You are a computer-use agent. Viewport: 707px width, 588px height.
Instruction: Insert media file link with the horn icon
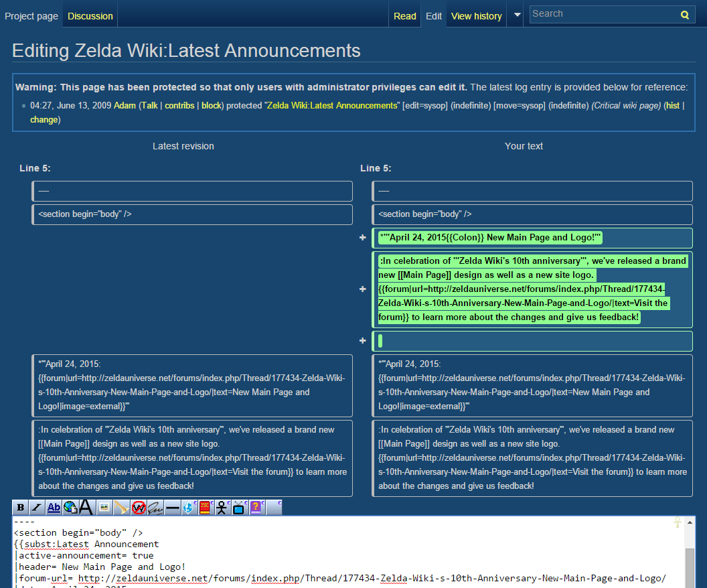point(121,508)
